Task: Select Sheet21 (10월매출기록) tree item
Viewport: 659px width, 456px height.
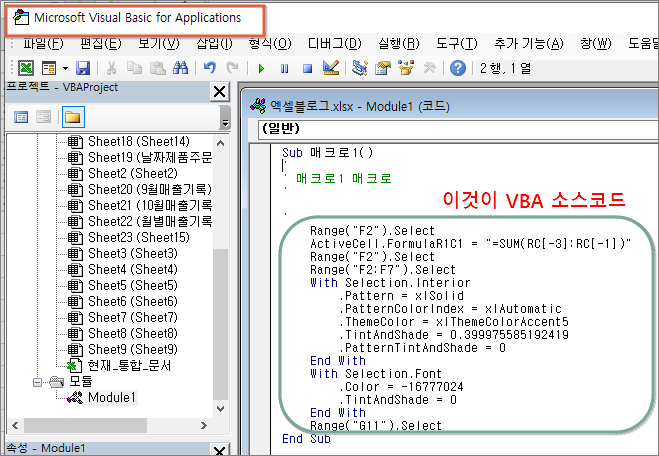Action: coord(150,206)
